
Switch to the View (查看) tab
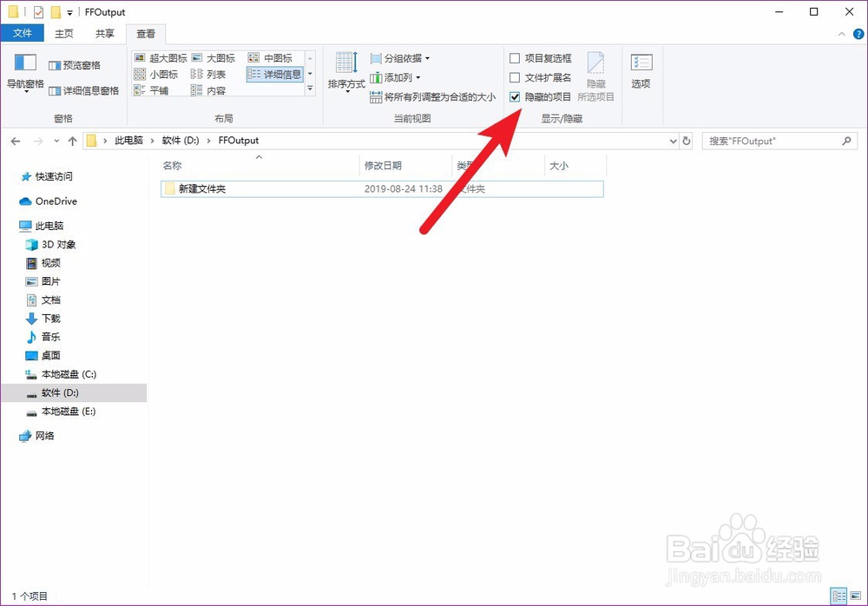point(146,34)
